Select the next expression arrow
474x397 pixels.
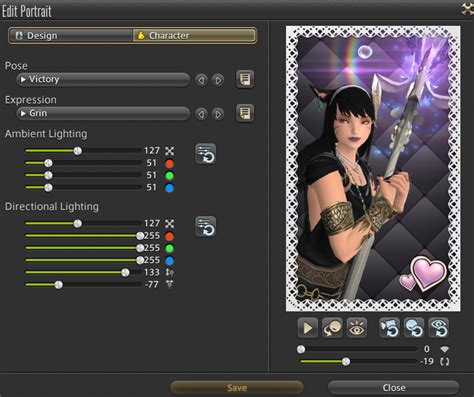tap(218, 114)
